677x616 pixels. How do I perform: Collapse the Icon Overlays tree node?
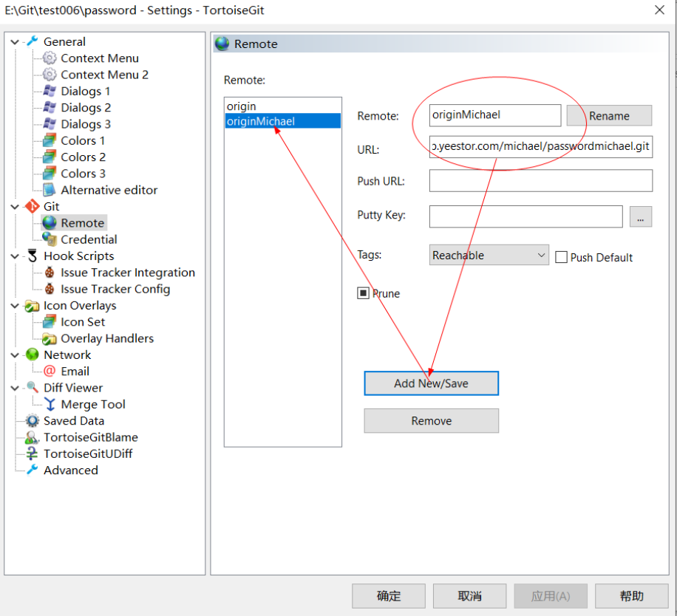click(15, 306)
